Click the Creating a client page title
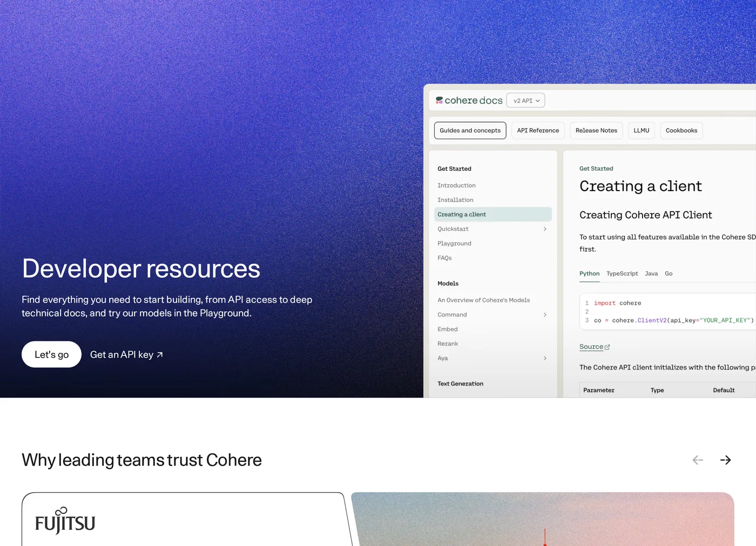Screen dimensions: 756x546 click(640, 186)
